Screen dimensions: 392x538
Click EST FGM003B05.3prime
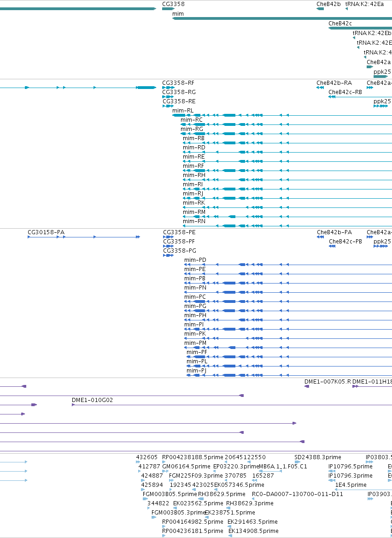tap(178, 513)
